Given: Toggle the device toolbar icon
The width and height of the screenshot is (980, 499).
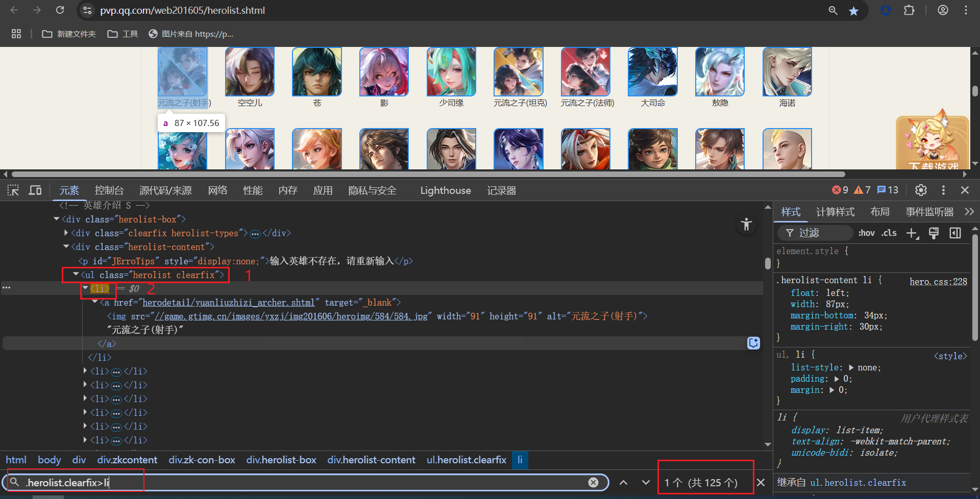Looking at the screenshot, I should pos(35,190).
